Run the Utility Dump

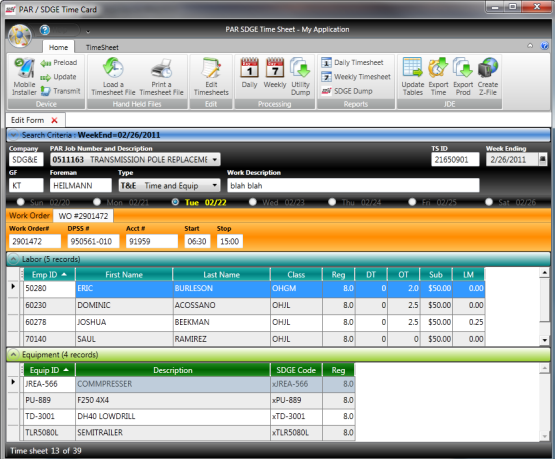pos(301,76)
